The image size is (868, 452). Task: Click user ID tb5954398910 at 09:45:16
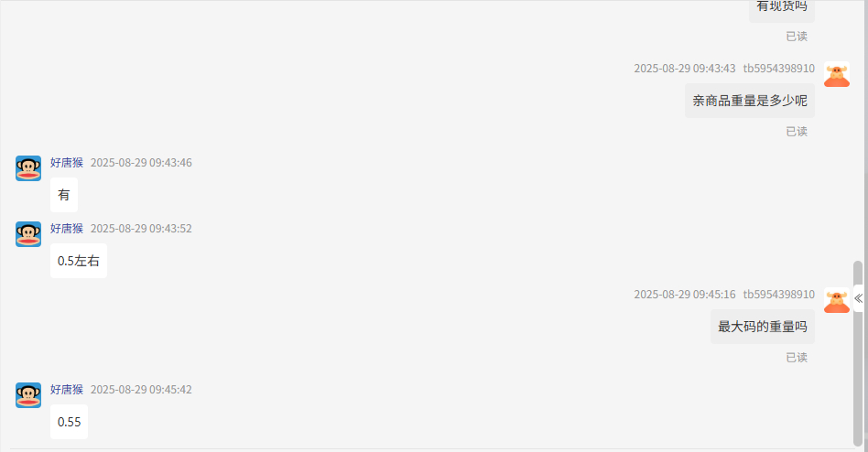point(779,295)
